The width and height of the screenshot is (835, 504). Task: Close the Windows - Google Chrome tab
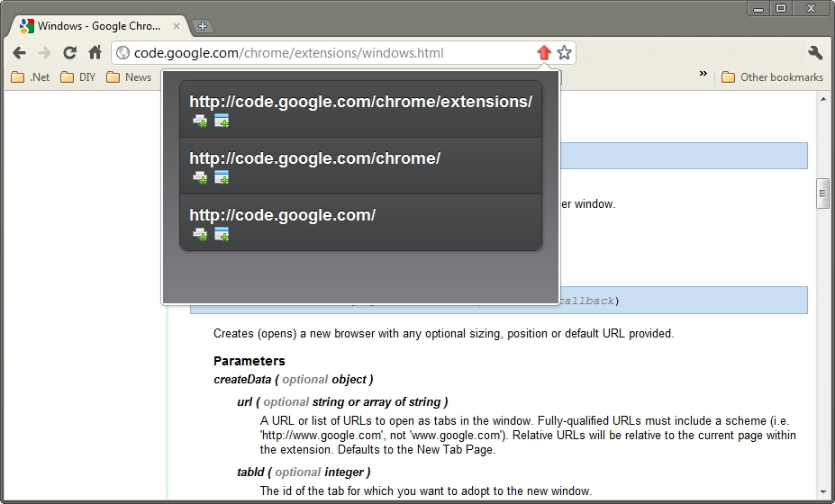pyautogui.click(x=177, y=25)
